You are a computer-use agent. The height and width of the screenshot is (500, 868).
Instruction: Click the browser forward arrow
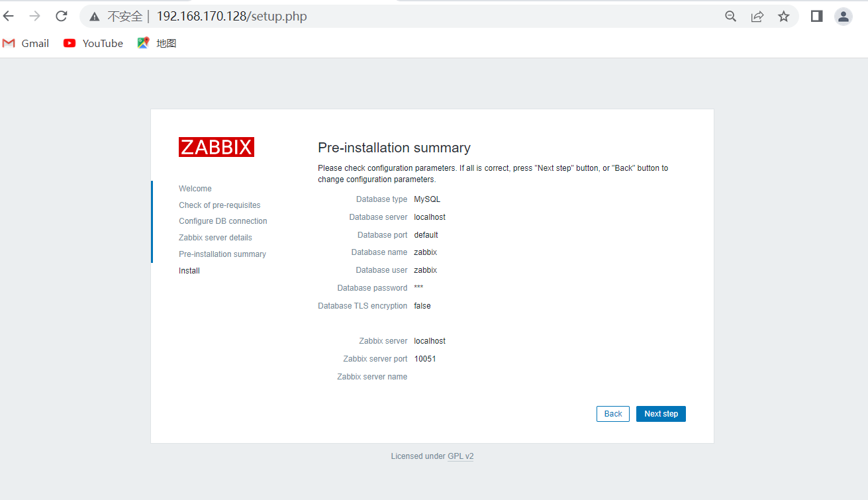35,16
